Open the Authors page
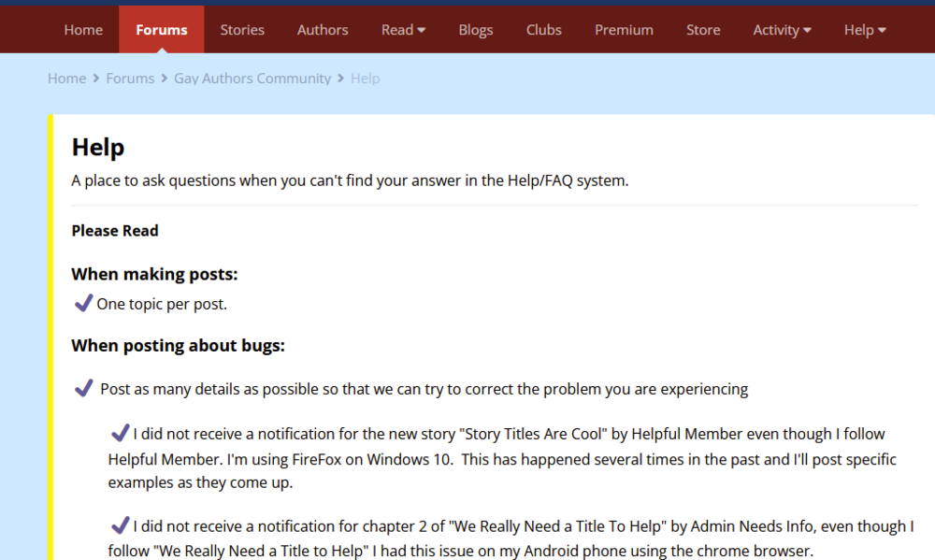The height and width of the screenshot is (560, 935). coord(323,30)
